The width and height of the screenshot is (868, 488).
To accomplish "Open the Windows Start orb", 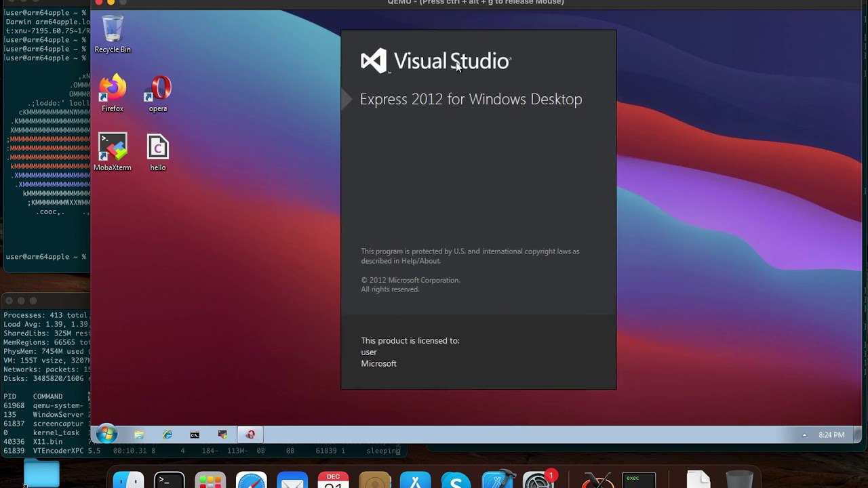I will coord(106,434).
